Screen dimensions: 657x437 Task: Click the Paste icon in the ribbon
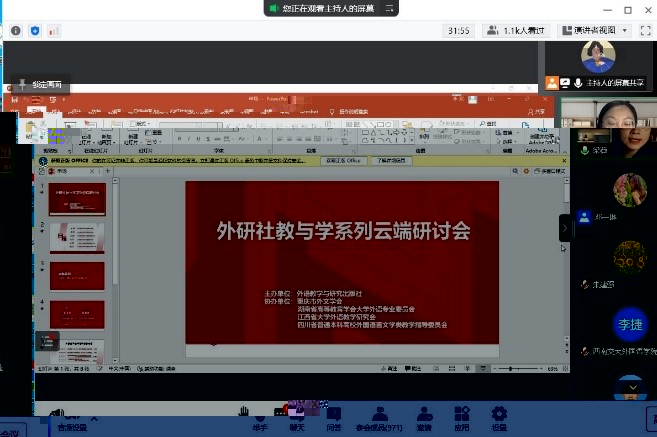click(x=30, y=129)
